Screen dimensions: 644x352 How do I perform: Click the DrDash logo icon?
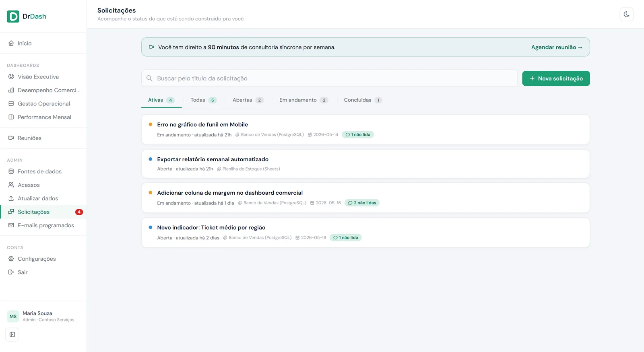pos(13,16)
